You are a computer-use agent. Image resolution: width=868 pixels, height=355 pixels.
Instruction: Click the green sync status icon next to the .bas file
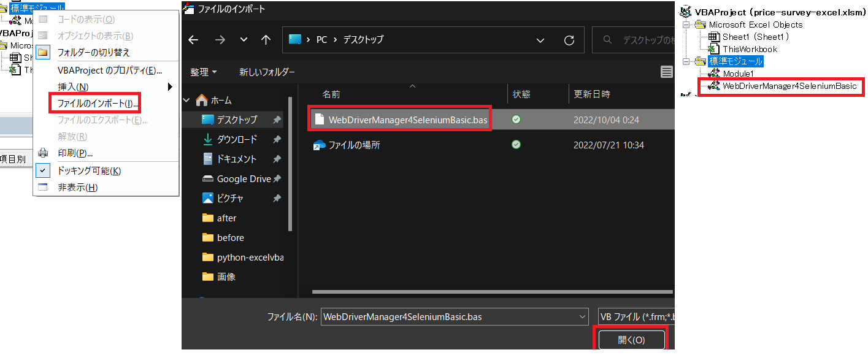tap(515, 119)
